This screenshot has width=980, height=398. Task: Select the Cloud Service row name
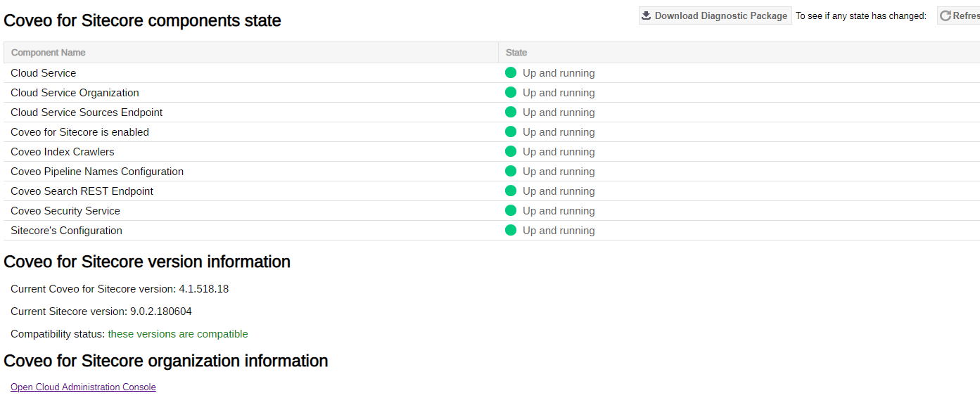click(x=44, y=73)
